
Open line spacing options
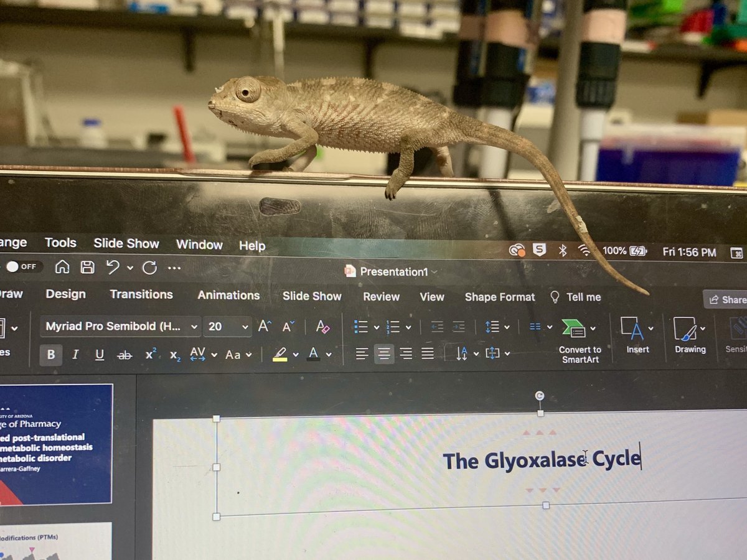492,327
